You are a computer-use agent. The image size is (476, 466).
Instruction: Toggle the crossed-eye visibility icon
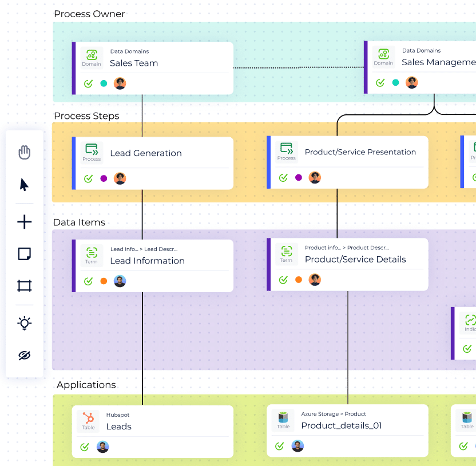pos(24,356)
